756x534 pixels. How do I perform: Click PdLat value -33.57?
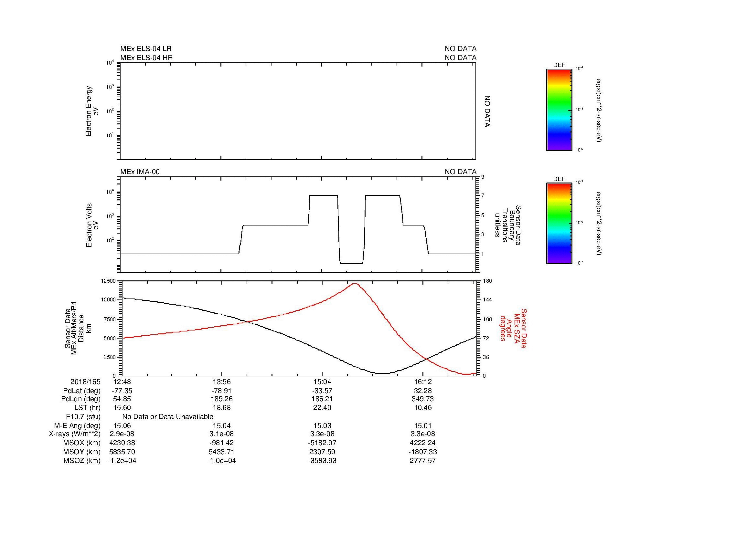tap(322, 391)
